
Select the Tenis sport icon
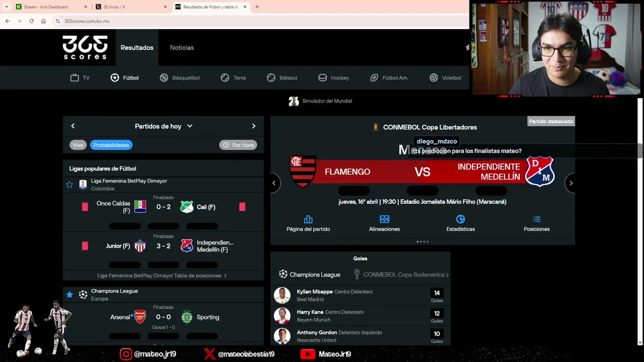coord(225,77)
